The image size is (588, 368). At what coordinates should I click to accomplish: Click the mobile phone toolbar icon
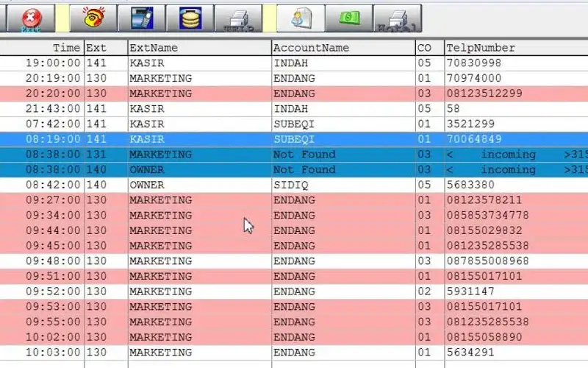pos(140,18)
